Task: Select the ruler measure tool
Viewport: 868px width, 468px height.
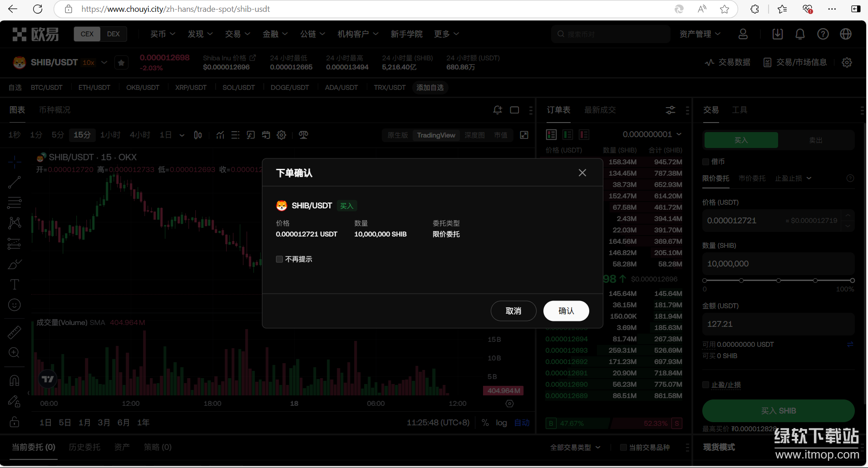Action: [15, 332]
